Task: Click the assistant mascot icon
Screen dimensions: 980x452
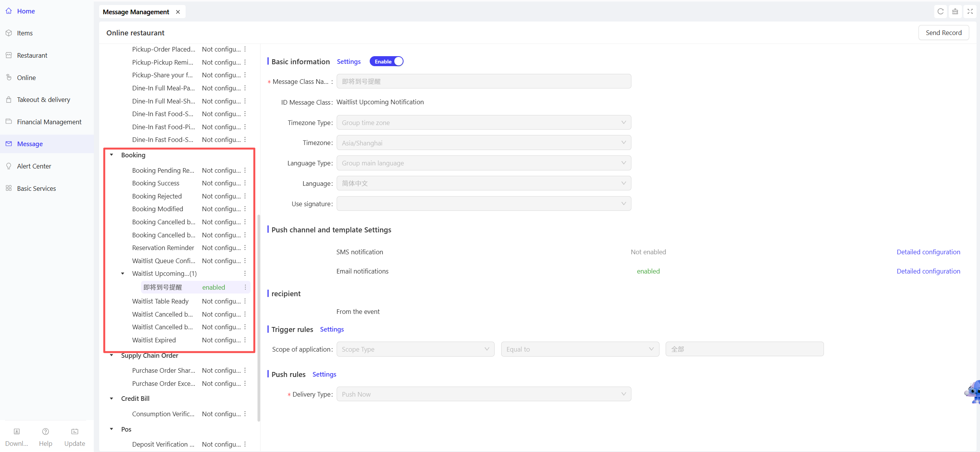Action: pos(972,392)
